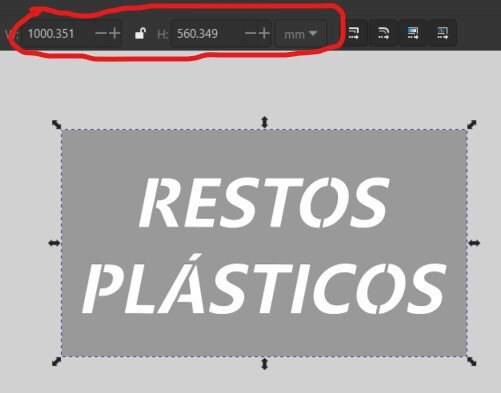Click the top-center vertical scale handle
The width and height of the screenshot is (501, 393).
(x=264, y=122)
